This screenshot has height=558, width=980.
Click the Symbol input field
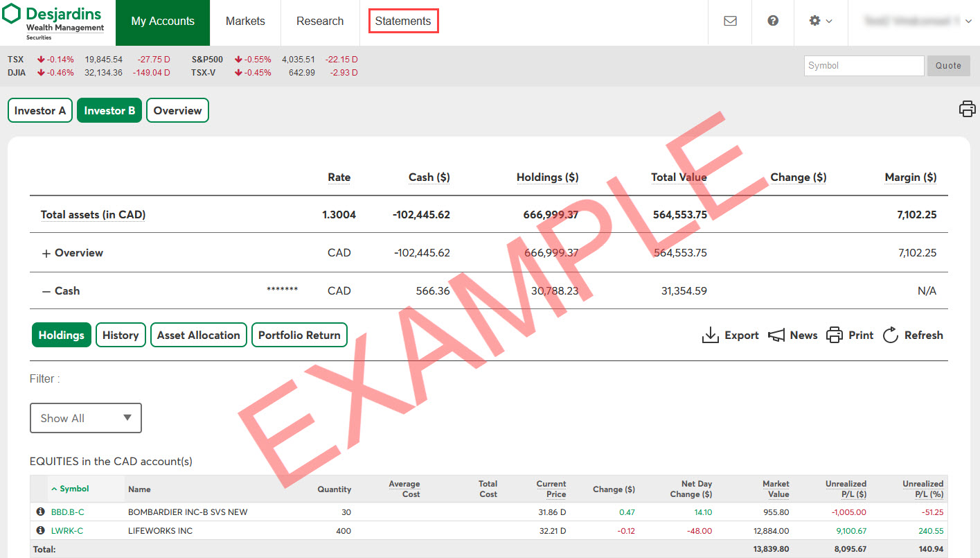[864, 65]
